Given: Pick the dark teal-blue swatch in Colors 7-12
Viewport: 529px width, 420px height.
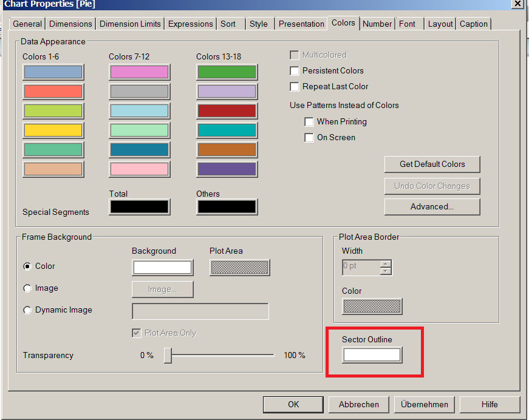Looking at the screenshot, I should (139, 150).
